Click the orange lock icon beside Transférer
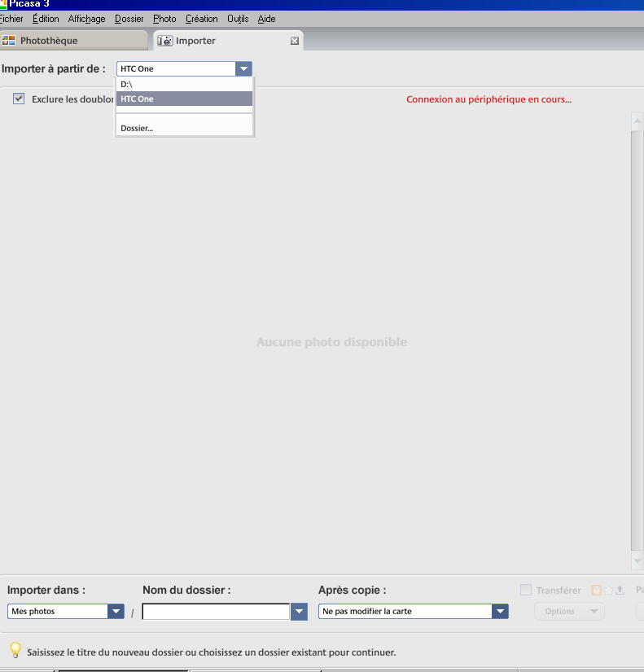 (596, 591)
